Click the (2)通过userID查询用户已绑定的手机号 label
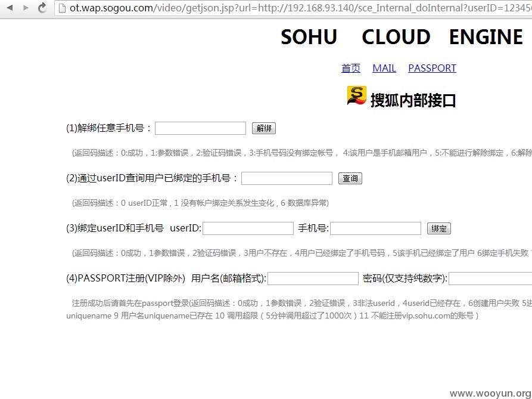This screenshot has width=532, height=399. pos(153,178)
